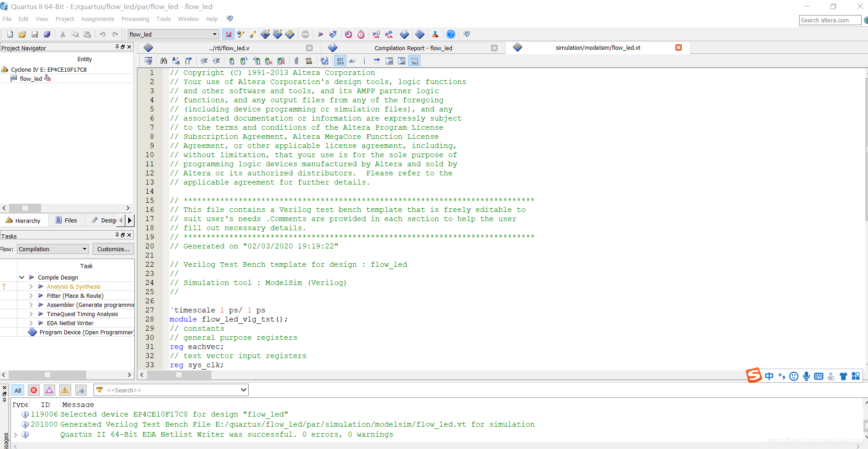Close the Project Navigator panel
This screenshot has width=868, height=449.
coord(129,47)
